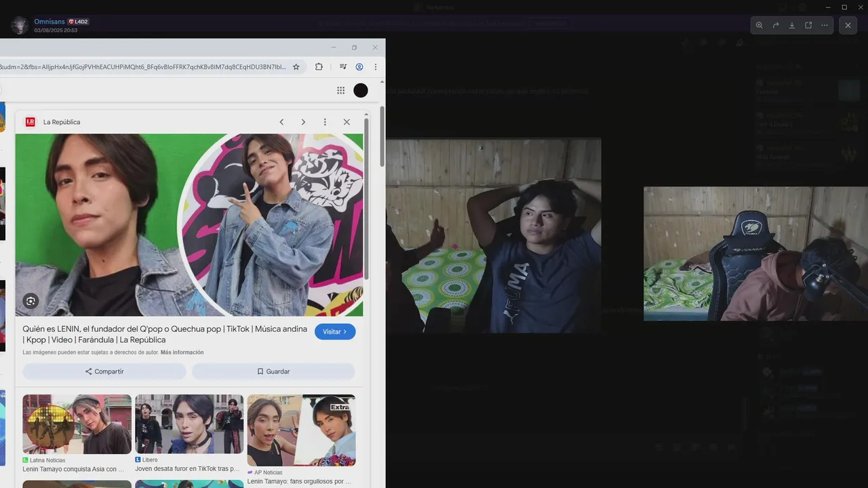The image size is (868, 488).
Task: Click the Guardar save button
Action: (x=273, y=371)
